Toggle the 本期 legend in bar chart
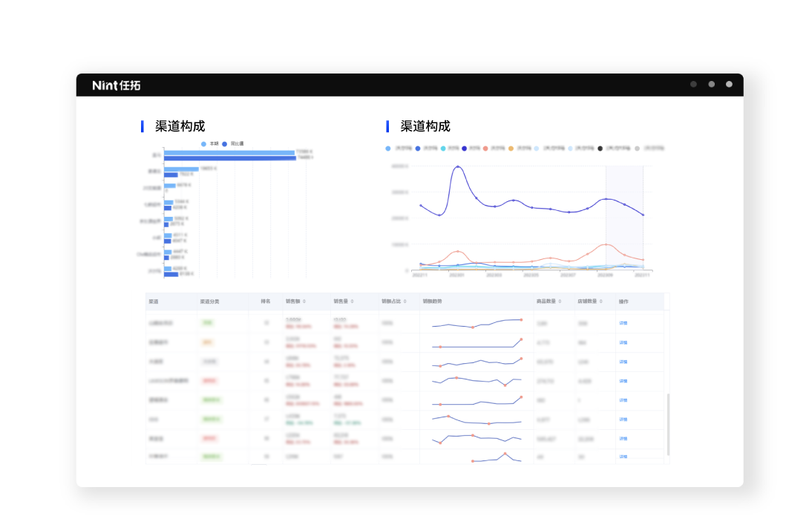The image size is (812, 525). 210,144
